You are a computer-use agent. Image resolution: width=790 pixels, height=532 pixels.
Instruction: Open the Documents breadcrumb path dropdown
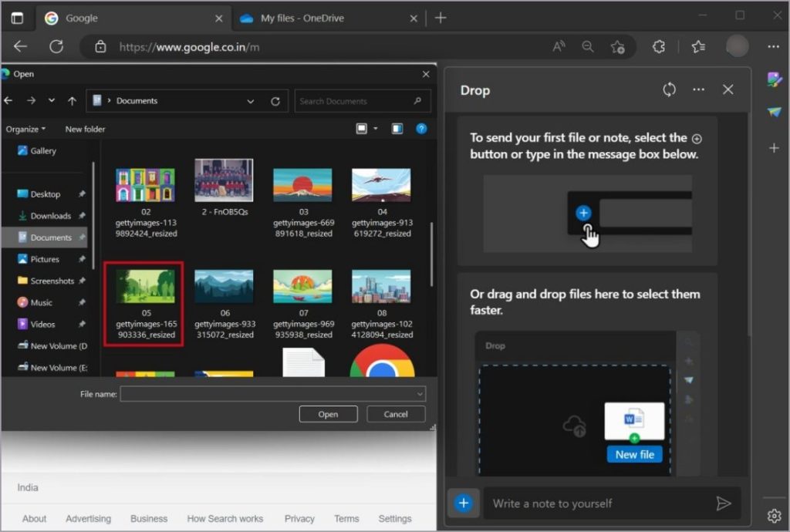click(250, 100)
